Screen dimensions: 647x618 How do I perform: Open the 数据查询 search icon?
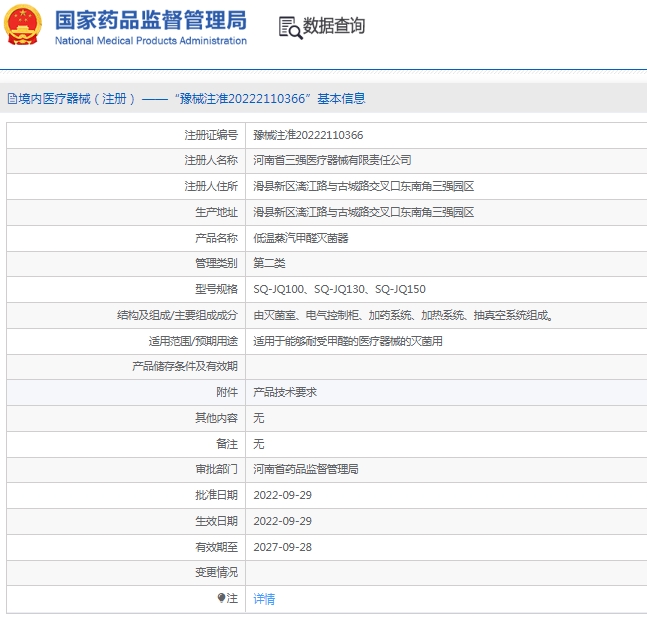point(290,28)
